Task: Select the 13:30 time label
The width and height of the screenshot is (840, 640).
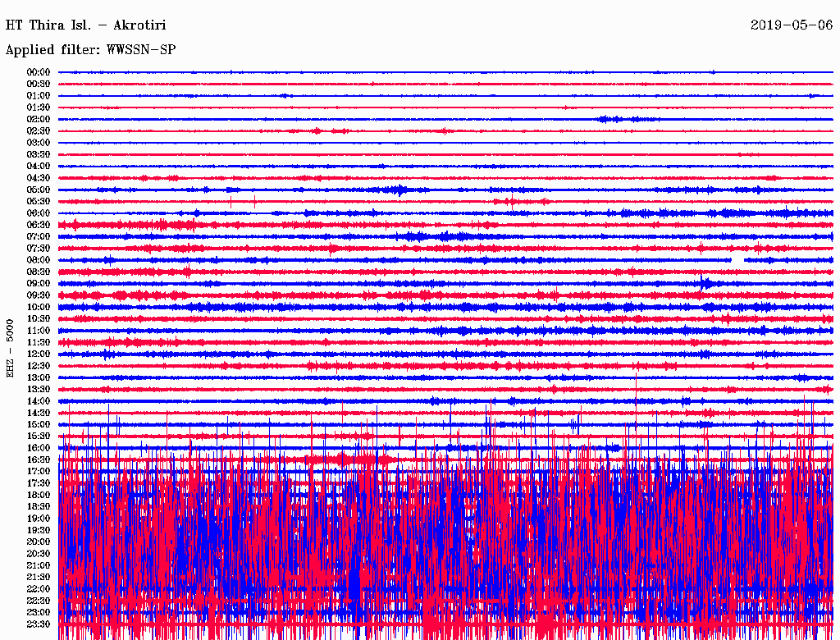Action: [x=39, y=389]
